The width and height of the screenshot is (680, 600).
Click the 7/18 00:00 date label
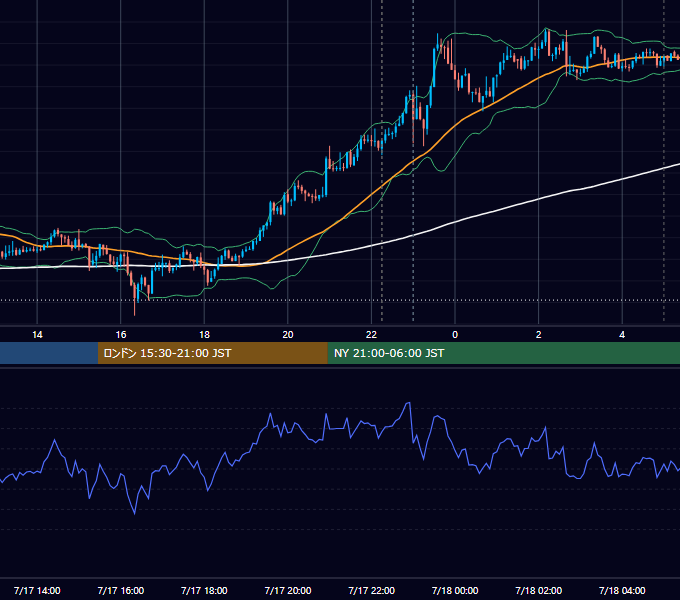pos(455,590)
